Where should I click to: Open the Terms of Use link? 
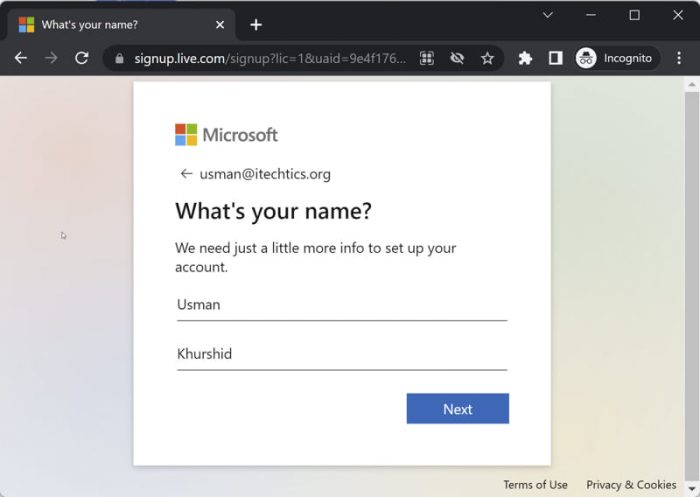pos(536,484)
